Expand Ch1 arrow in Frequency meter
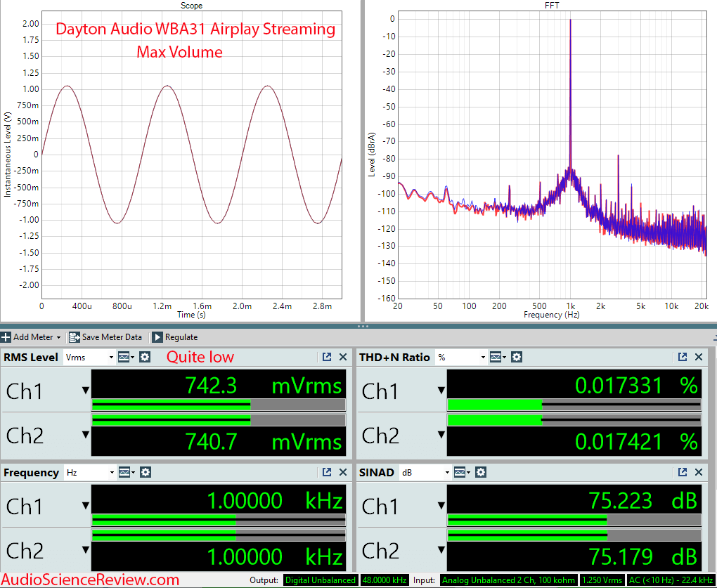Image resolution: width=717 pixels, height=588 pixels. point(86,505)
